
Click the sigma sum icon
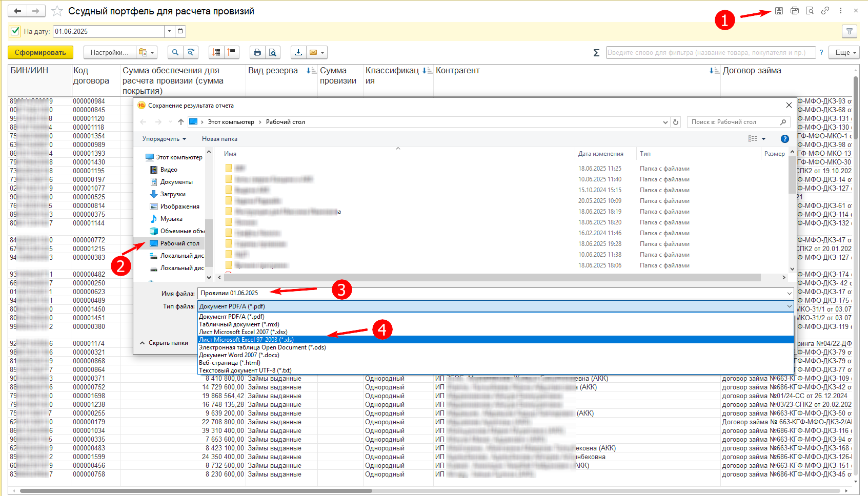(x=596, y=53)
